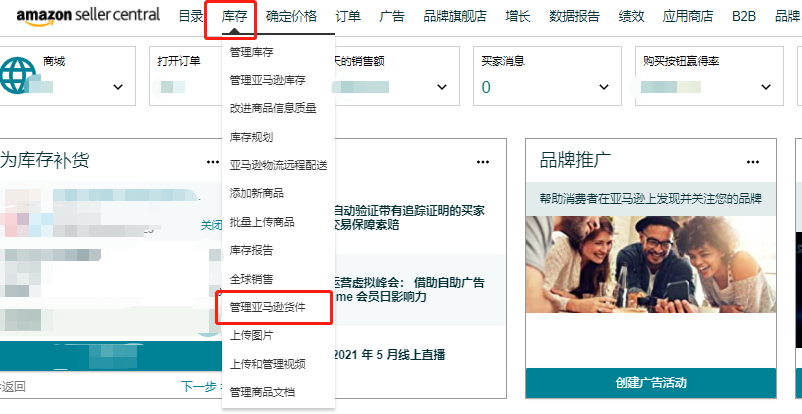Viewport: 802px width, 414px height.
Task: Choose 亚马逊物流远程配送 menu entry
Action: [x=278, y=165]
